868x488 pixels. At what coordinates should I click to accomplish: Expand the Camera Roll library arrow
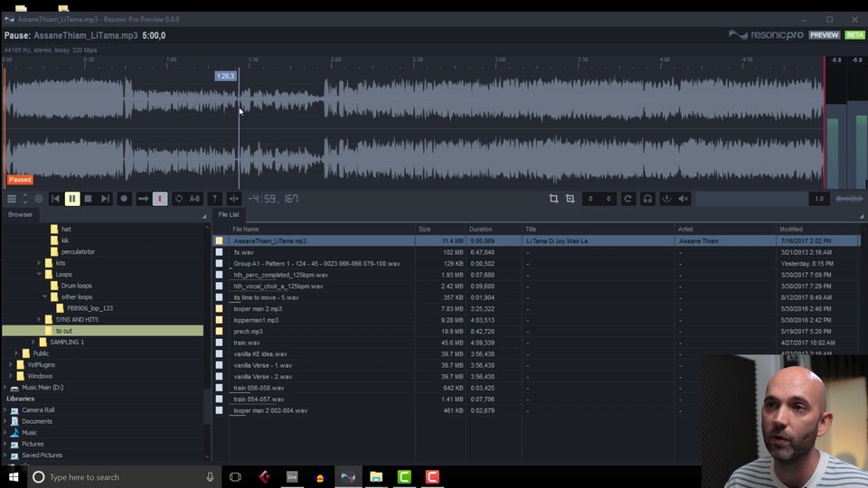[5, 410]
